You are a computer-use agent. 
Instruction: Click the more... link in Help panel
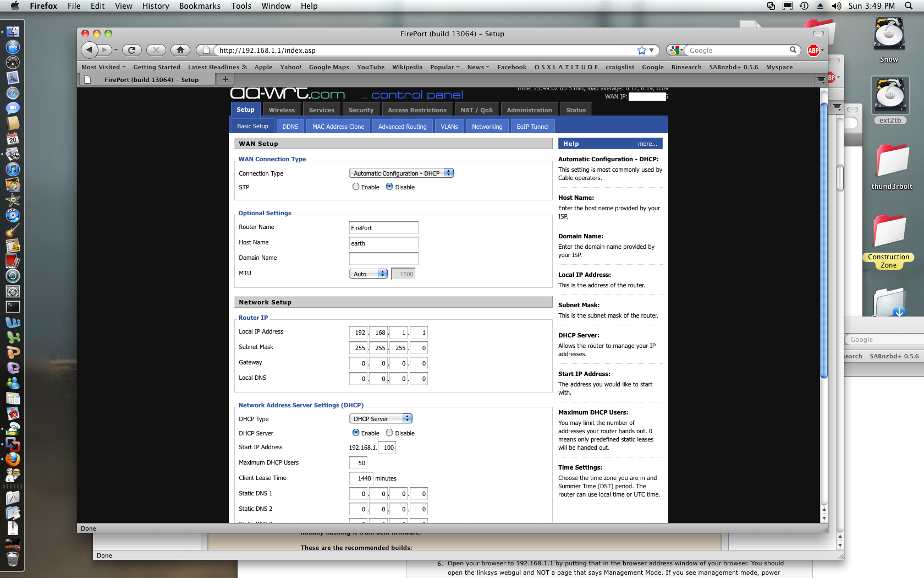[647, 144]
